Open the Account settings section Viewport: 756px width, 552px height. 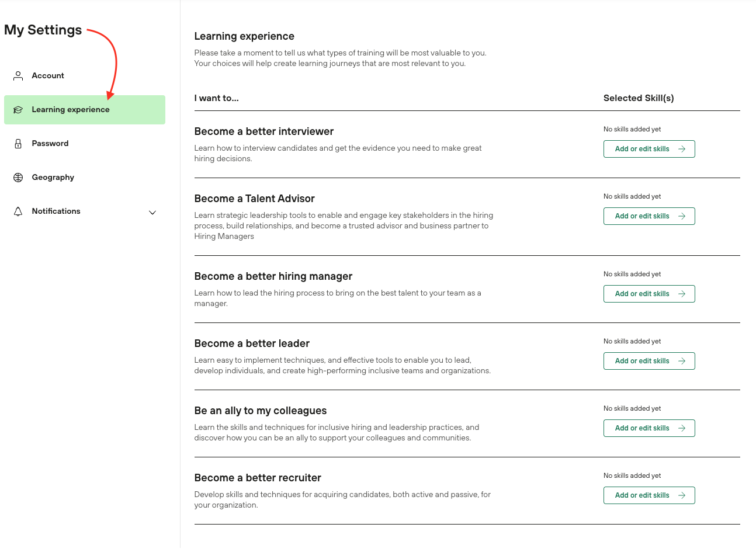point(48,76)
